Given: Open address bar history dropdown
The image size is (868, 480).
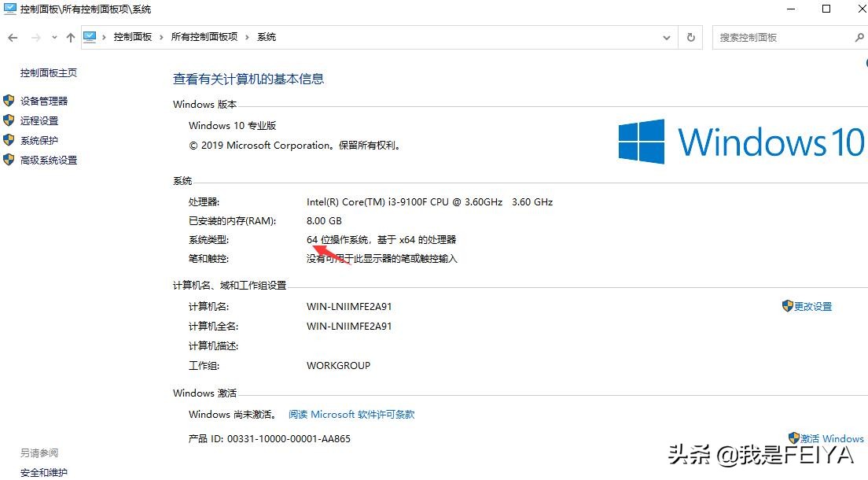Looking at the screenshot, I should (x=667, y=38).
